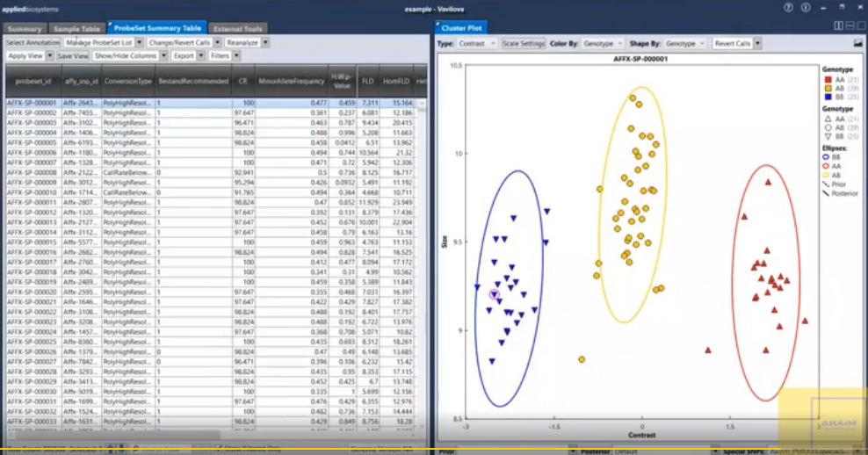
Task: Switch to the Sample Table tab
Action: point(76,28)
